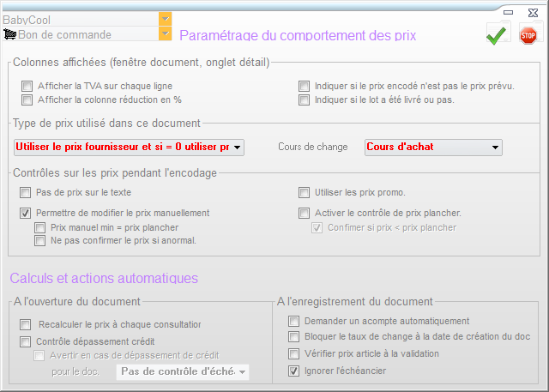This screenshot has width=549, height=392.
Task: Open the price type dropdown list
Action: (x=236, y=148)
